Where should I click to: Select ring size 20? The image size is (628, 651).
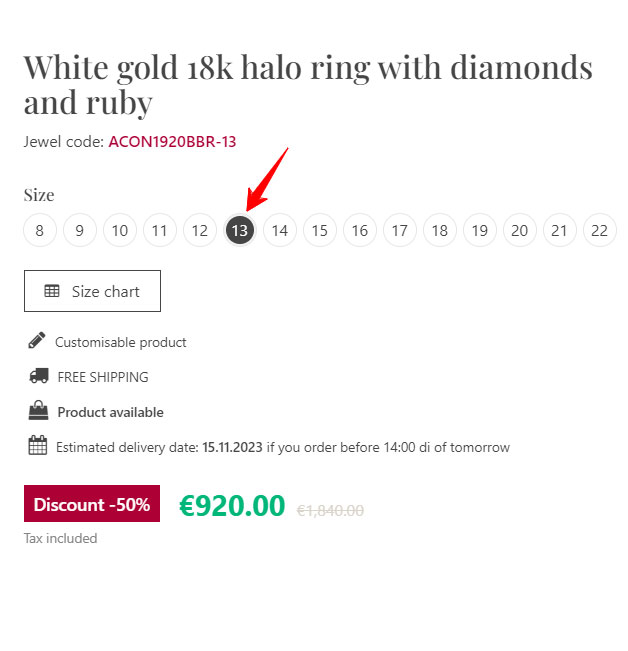(520, 230)
